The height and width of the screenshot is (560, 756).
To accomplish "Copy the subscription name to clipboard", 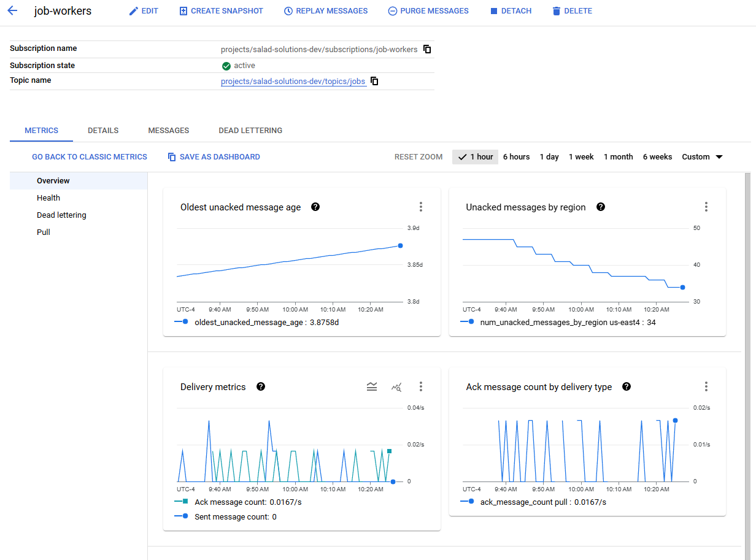I will pyautogui.click(x=428, y=49).
